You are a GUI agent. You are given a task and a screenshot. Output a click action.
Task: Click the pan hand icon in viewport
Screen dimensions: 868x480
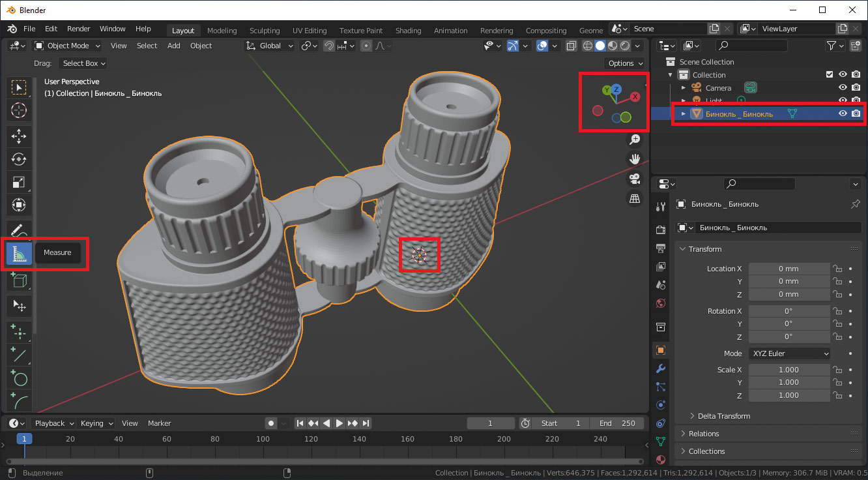(635, 159)
